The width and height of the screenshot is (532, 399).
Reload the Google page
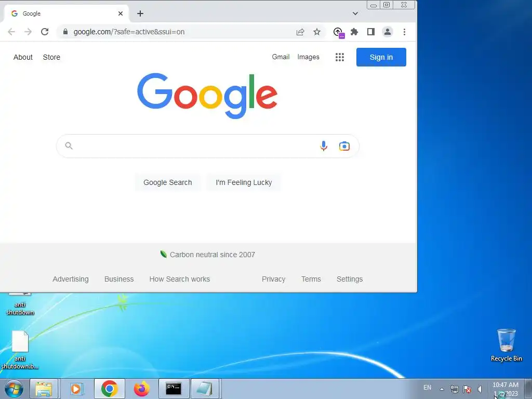point(45,32)
